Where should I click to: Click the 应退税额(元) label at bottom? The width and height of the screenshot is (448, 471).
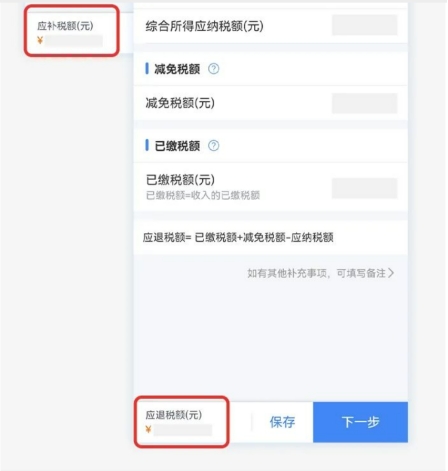pyautogui.click(x=174, y=415)
